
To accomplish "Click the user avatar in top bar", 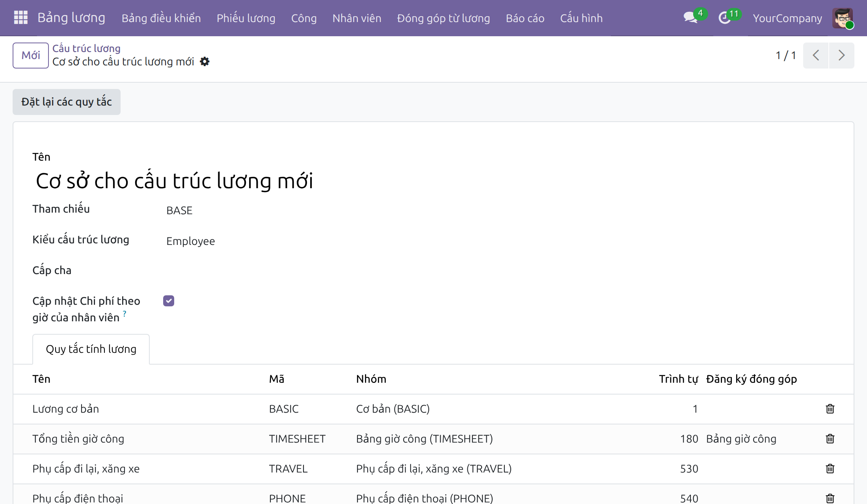I will click(843, 18).
